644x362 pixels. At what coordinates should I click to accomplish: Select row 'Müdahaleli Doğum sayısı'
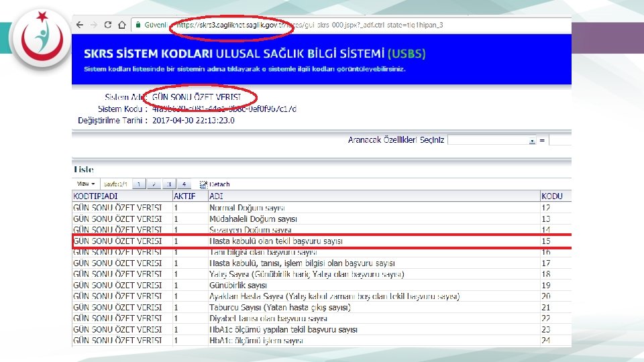click(x=321, y=219)
